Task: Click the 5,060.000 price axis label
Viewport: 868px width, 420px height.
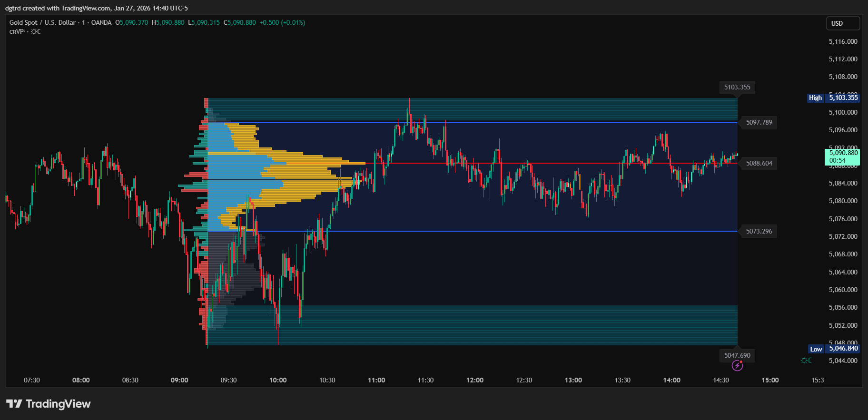Action: 843,290
